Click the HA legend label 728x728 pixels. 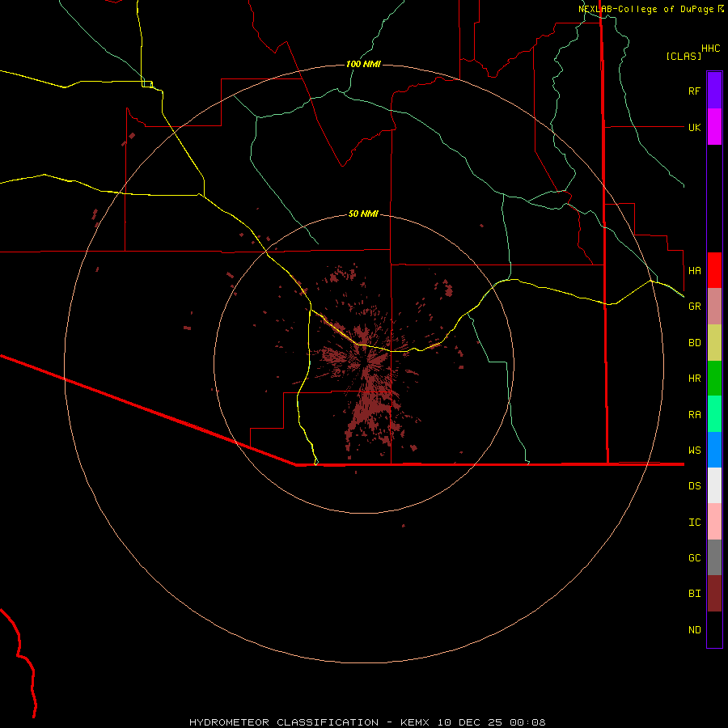click(694, 270)
